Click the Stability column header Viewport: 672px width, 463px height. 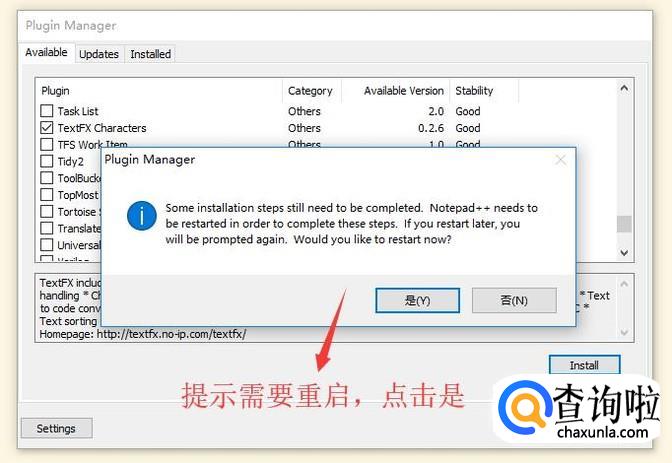tap(474, 91)
